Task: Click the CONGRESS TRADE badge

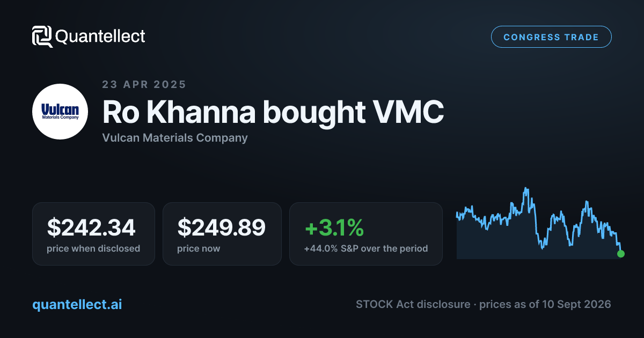Action: [x=551, y=37]
